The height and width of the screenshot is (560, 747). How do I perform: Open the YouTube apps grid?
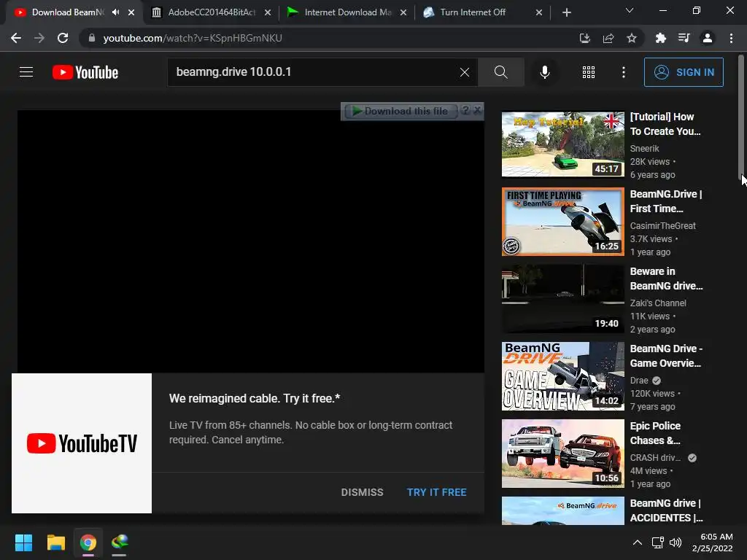tap(589, 72)
